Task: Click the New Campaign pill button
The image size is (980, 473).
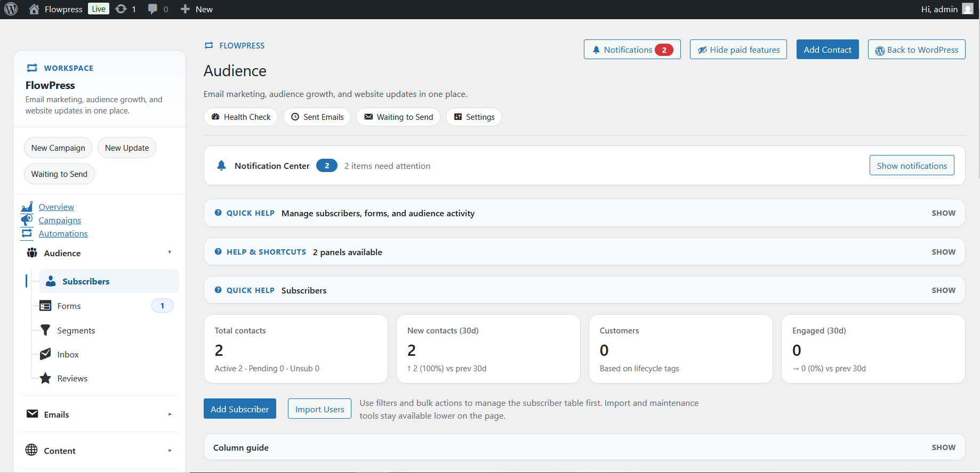Action: tap(58, 148)
